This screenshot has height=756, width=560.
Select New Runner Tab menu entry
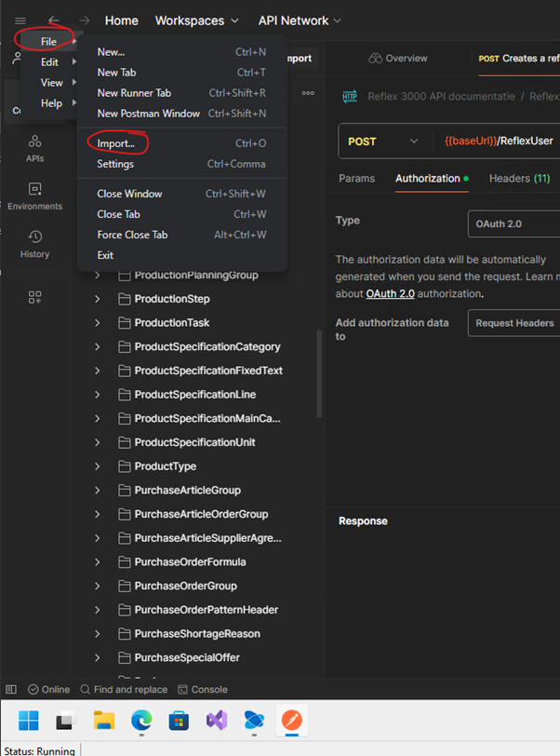tap(181, 92)
